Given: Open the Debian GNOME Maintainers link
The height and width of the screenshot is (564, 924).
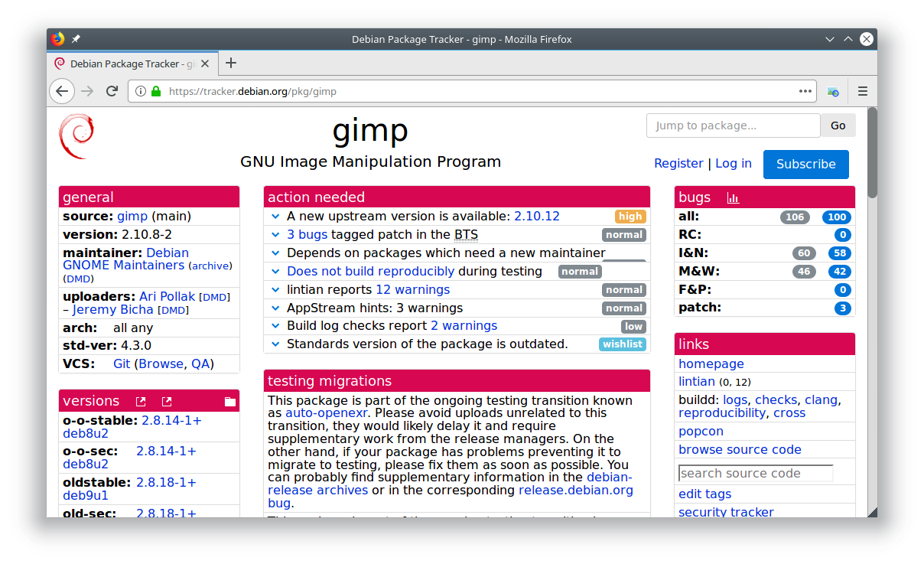Looking at the screenshot, I should pyautogui.click(x=125, y=259).
